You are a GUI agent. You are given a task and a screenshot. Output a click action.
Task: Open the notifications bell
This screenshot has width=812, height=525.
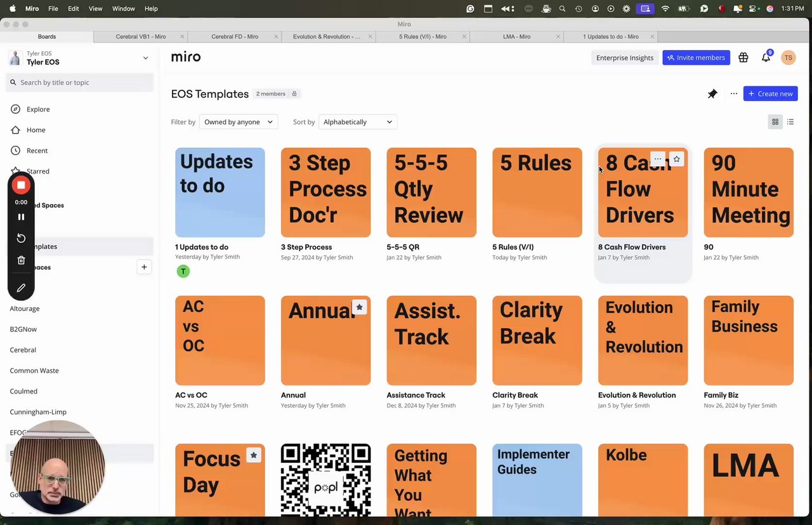(766, 58)
